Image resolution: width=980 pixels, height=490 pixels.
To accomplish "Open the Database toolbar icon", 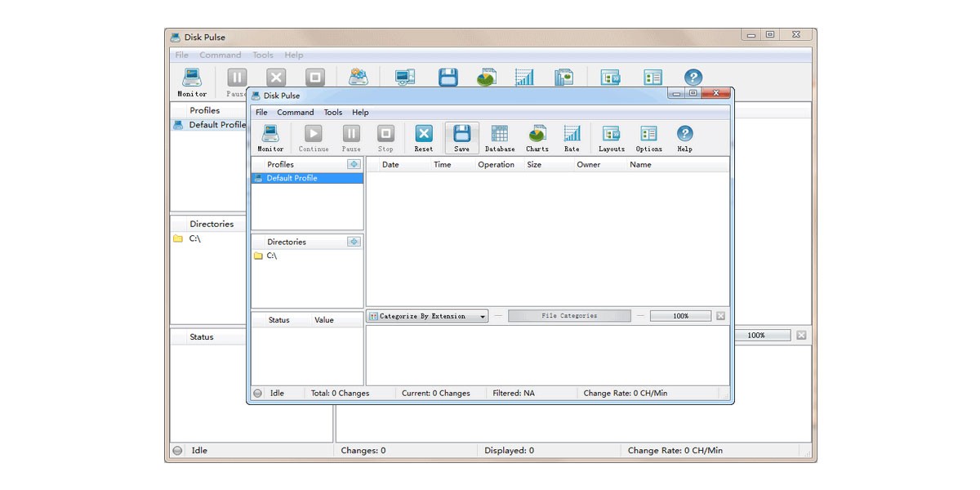I will pos(500,138).
